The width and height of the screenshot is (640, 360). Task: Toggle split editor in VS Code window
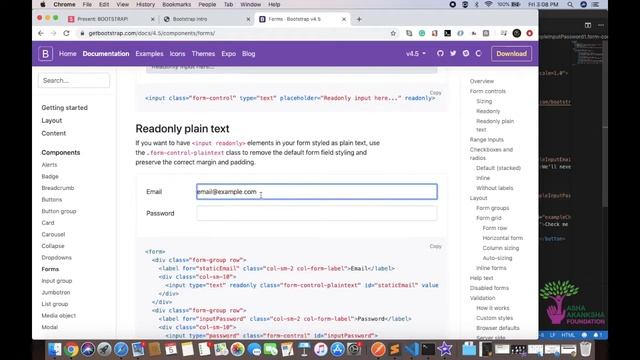pos(588,25)
